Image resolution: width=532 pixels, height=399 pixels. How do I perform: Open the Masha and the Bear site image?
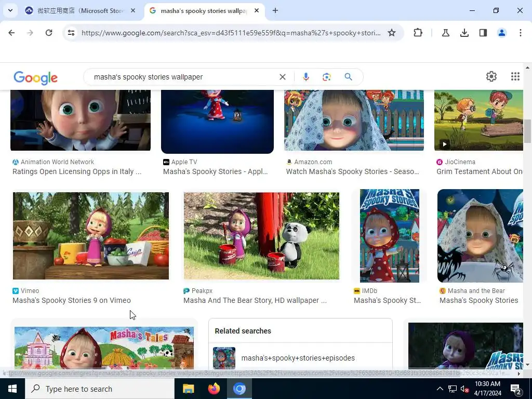[480, 236]
